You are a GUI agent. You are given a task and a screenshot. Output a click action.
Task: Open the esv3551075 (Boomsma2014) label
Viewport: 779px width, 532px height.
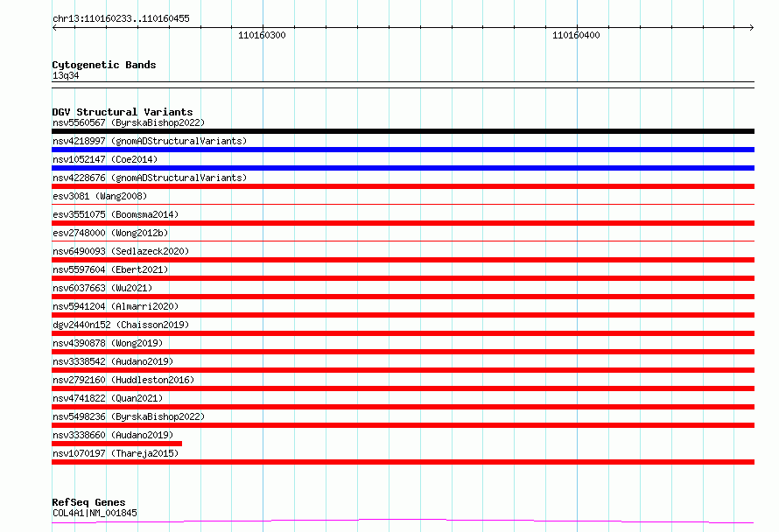[116, 214]
